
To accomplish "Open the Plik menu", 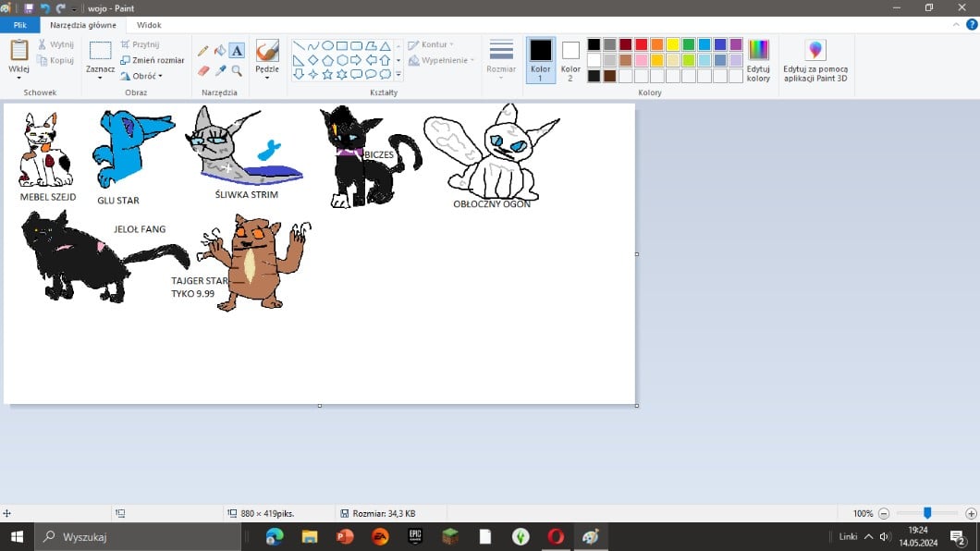I will click(x=19, y=26).
